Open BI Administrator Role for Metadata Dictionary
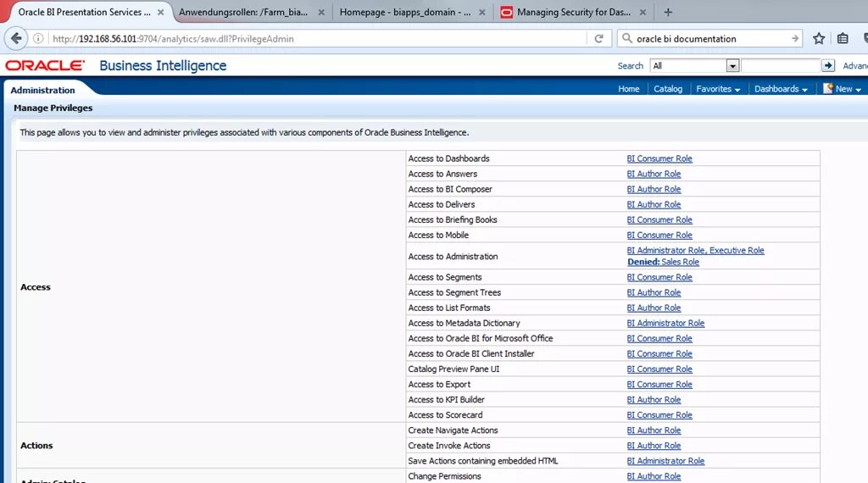The image size is (868, 483). tap(665, 323)
